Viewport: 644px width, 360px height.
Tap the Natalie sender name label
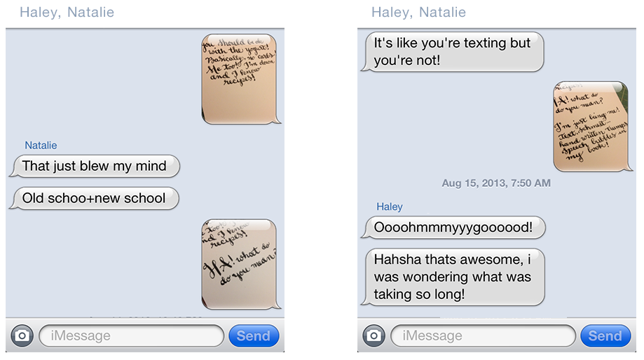41,145
